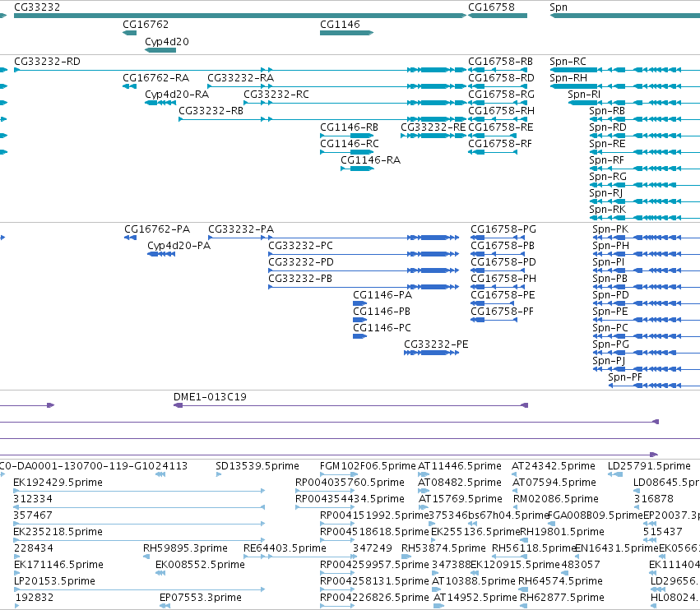Screen dimensions: 700x610
Task: Open transcript CG33232-RE
Action: pos(433,127)
